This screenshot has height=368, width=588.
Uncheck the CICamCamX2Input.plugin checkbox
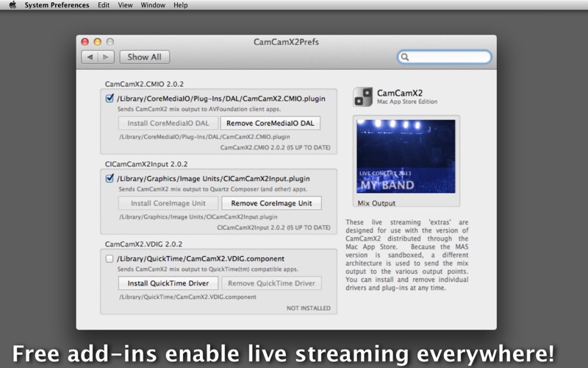[x=110, y=178]
